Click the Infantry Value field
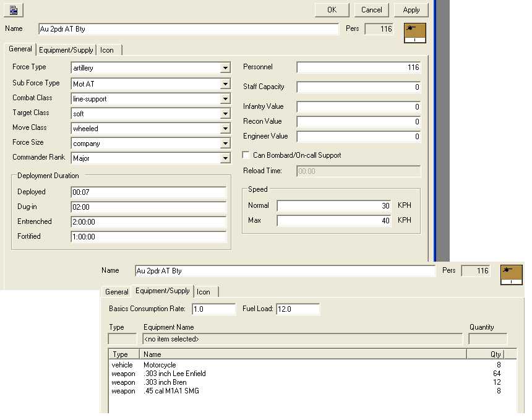Image resolution: width=532 pixels, height=420 pixels. coord(359,107)
